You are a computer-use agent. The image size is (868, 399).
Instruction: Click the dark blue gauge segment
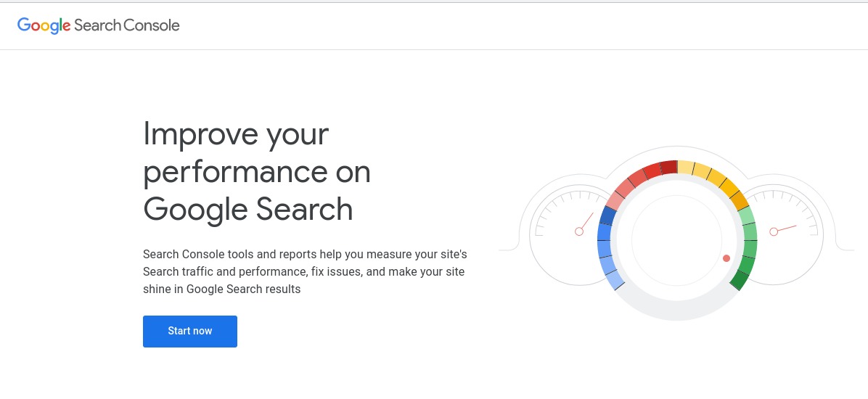click(608, 215)
